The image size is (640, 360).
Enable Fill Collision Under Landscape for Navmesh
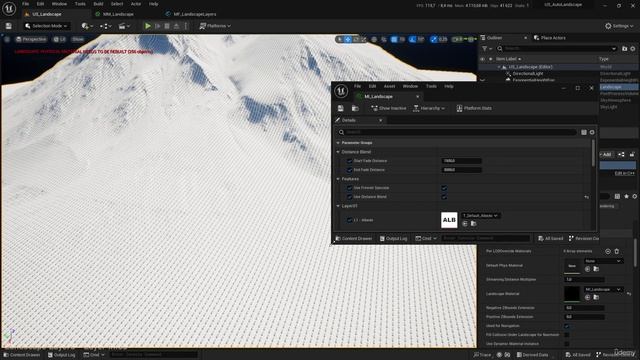point(567,335)
